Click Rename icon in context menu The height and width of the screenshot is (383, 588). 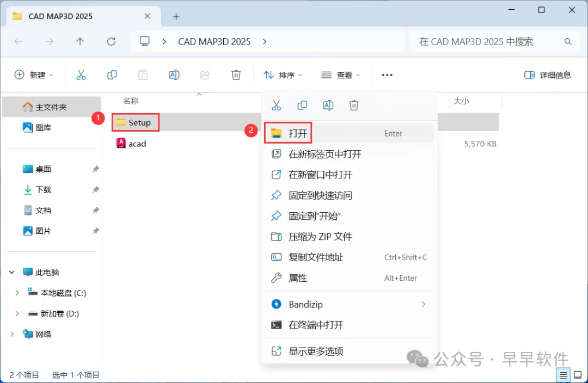pos(328,106)
